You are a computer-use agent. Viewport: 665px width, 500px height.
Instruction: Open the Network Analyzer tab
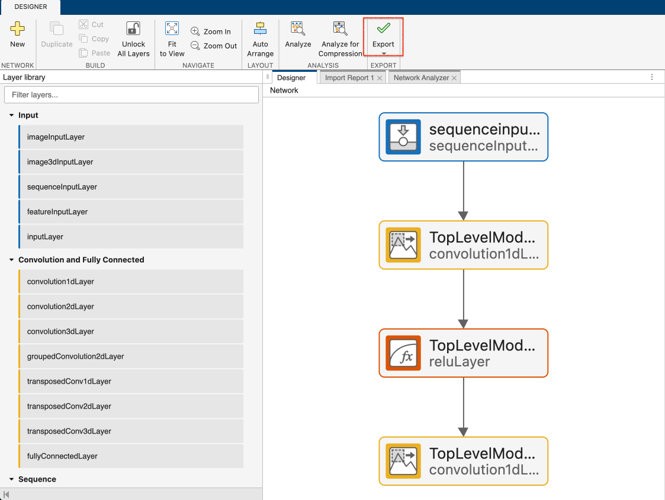421,78
